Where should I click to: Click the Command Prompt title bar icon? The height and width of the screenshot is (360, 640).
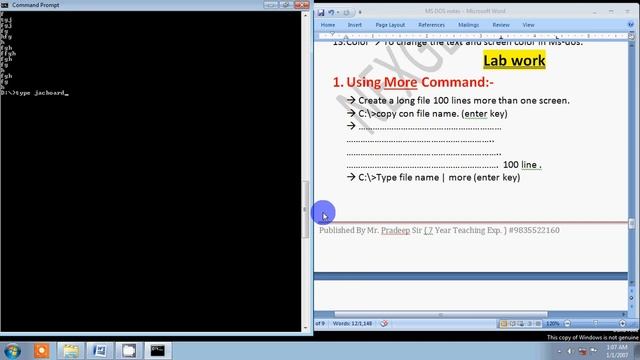4,5
